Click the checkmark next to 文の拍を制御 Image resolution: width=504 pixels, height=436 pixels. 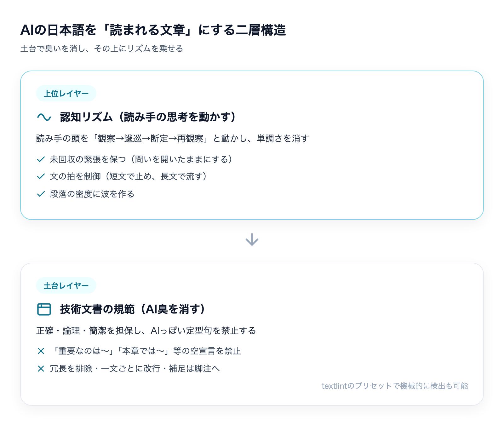41,176
